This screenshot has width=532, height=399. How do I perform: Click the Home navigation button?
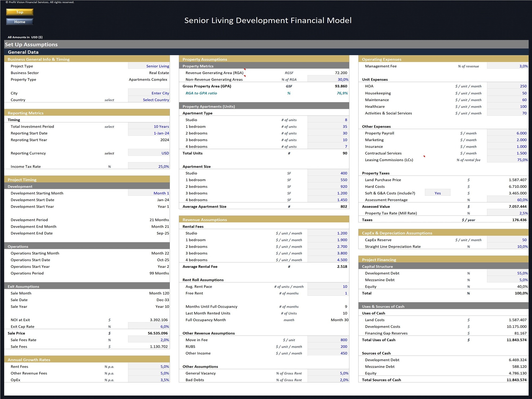click(19, 22)
